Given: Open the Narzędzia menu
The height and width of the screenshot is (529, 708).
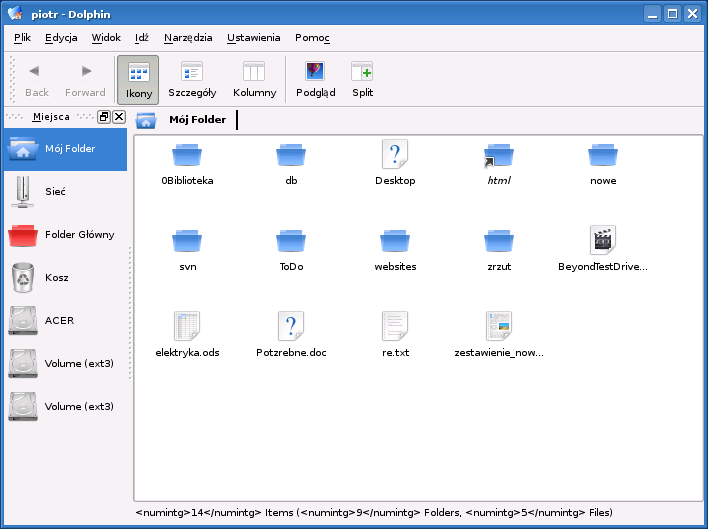Looking at the screenshot, I should coord(188,37).
